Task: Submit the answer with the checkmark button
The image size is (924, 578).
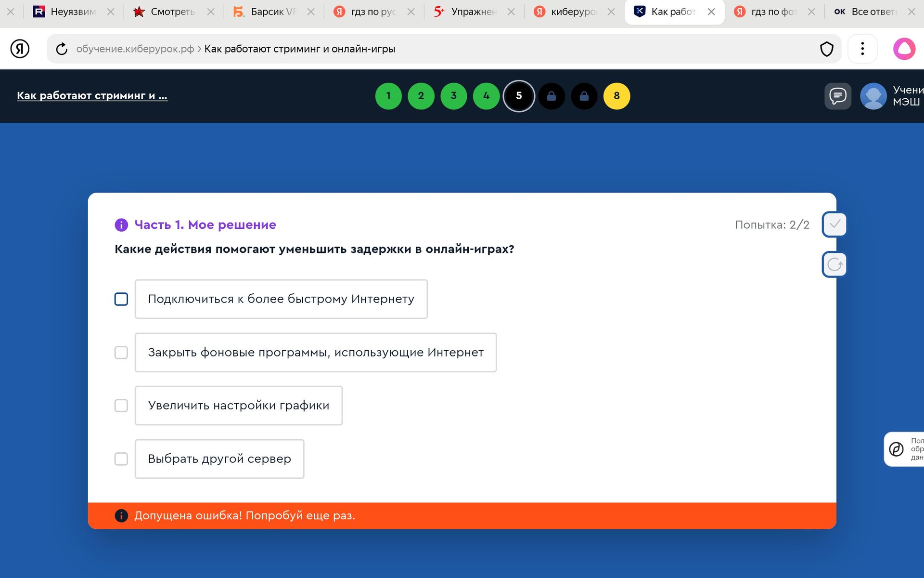Action: [834, 224]
